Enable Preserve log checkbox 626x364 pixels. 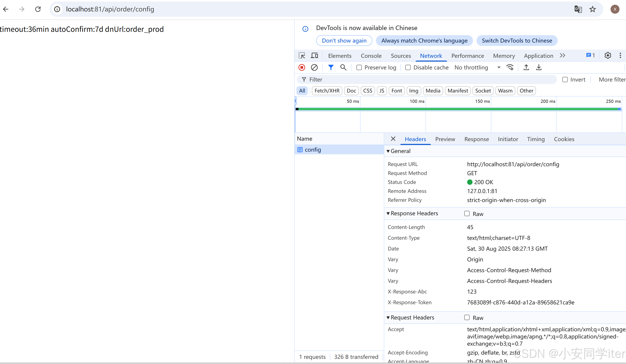click(x=359, y=68)
